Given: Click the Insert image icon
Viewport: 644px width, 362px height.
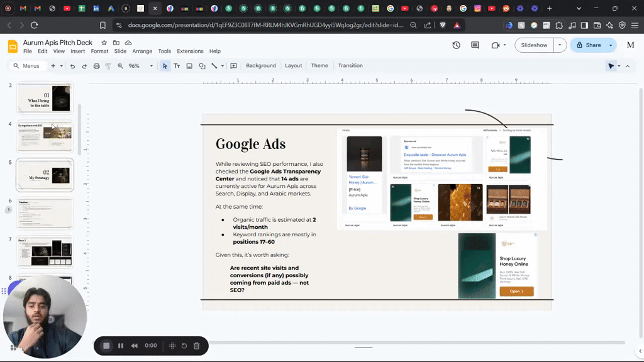Looking at the screenshot, I should [189, 65].
